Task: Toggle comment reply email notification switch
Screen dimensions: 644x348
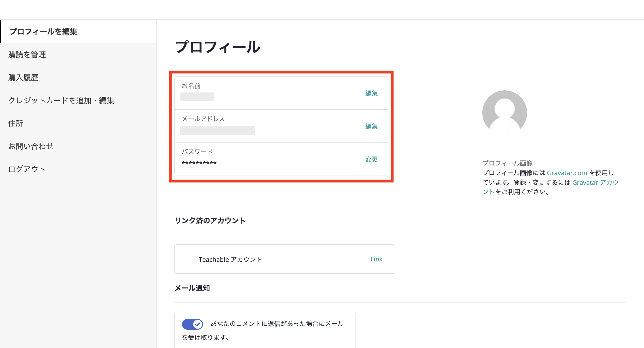Action: [x=192, y=324]
